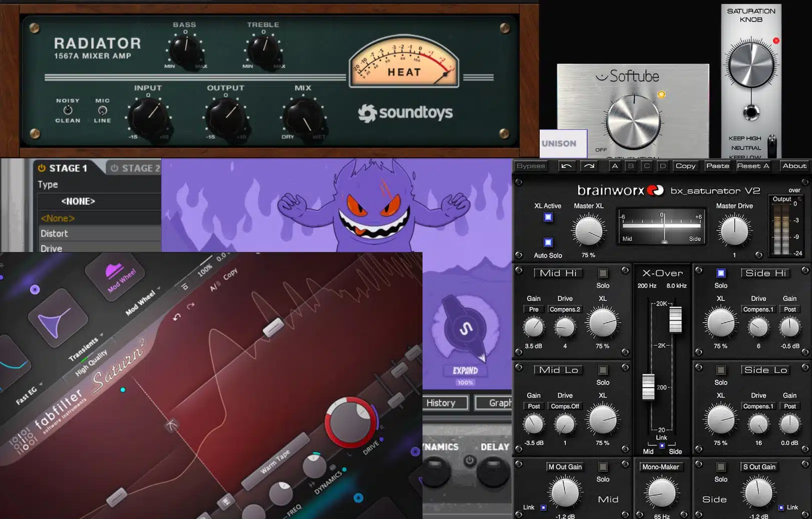Viewport: 812px width, 519px height.
Task: Open the Warm Tape style dropdown
Action: (275, 461)
